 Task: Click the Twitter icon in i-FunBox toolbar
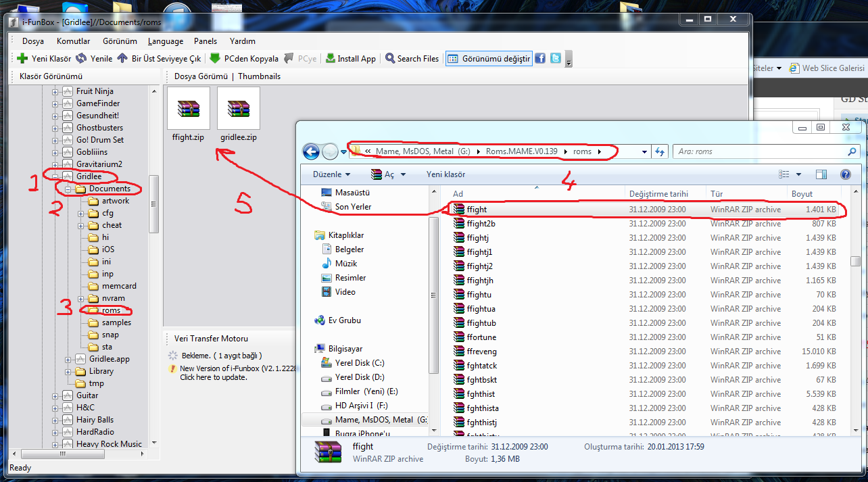tap(555, 59)
